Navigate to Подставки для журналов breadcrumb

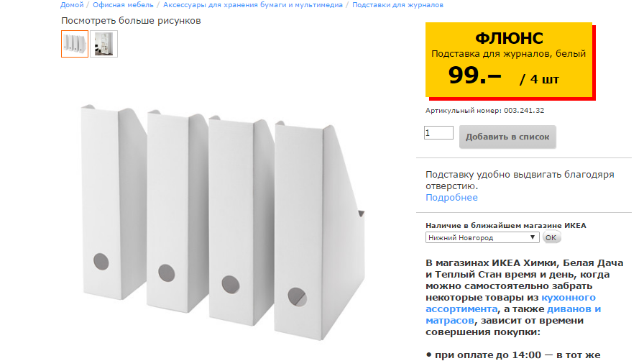[397, 5]
